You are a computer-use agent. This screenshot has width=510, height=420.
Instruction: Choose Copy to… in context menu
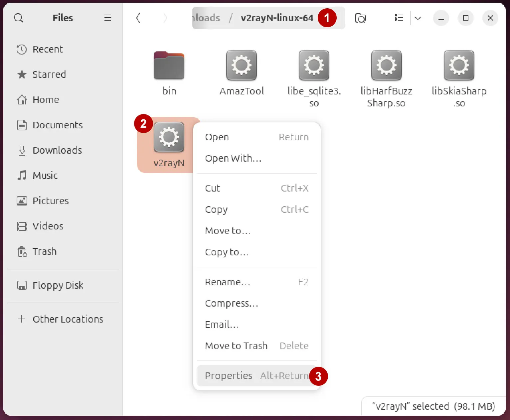coord(257,252)
